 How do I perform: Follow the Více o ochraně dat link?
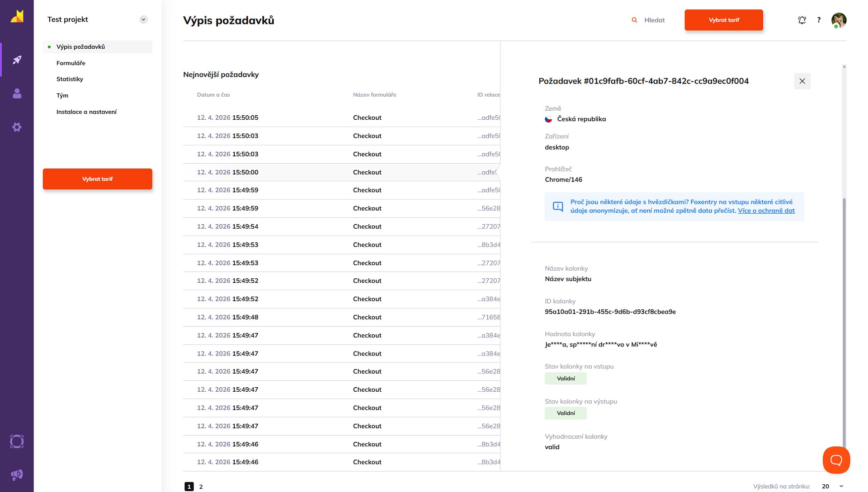point(766,211)
